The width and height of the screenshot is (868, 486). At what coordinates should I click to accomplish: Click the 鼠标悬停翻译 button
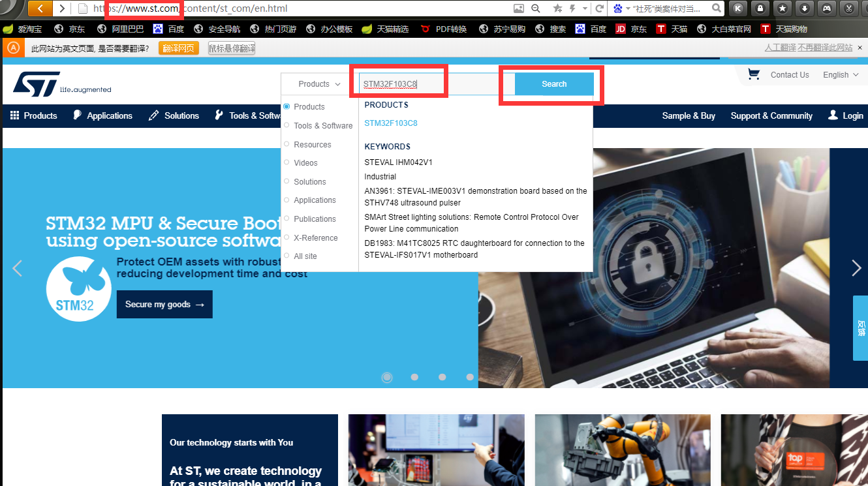pos(232,48)
